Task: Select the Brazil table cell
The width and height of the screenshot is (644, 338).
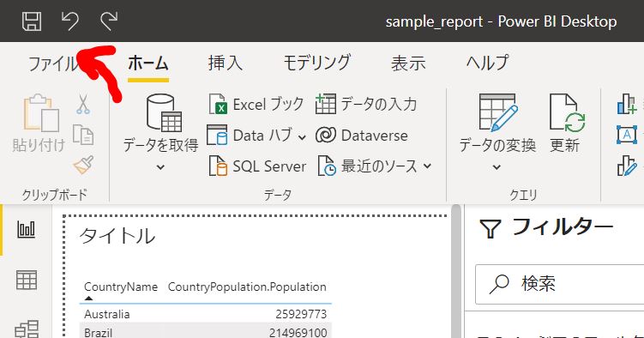Action: coord(98,332)
